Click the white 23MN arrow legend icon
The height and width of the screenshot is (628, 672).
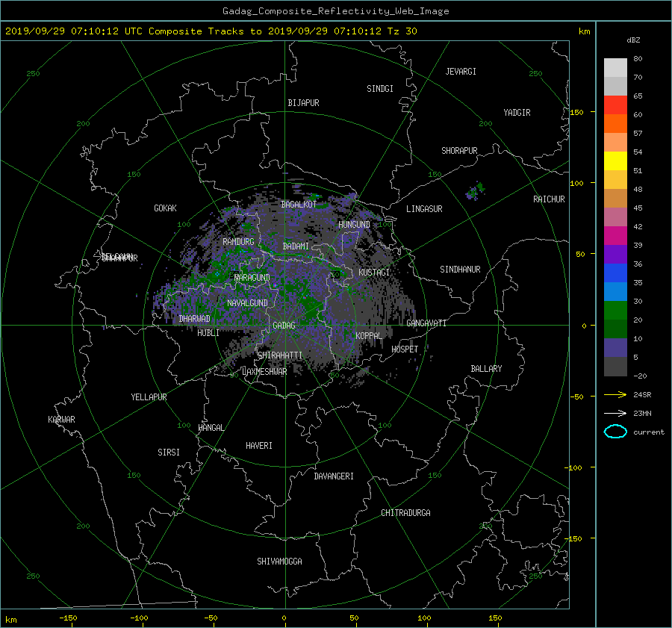tap(615, 413)
